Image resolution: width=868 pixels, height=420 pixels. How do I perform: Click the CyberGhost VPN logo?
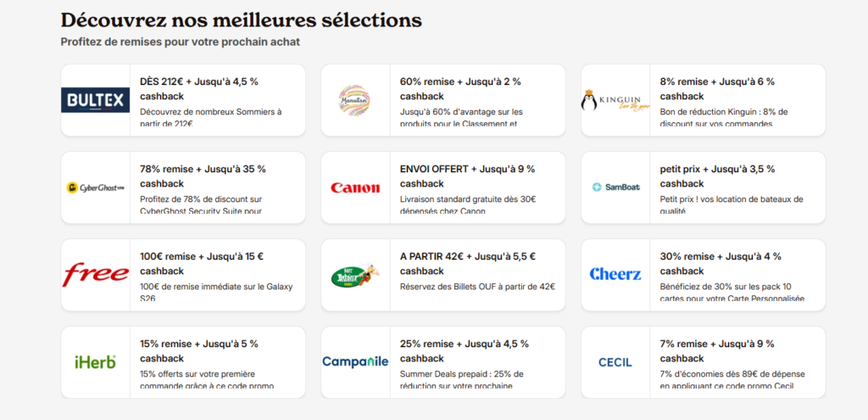[x=95, y=188]
